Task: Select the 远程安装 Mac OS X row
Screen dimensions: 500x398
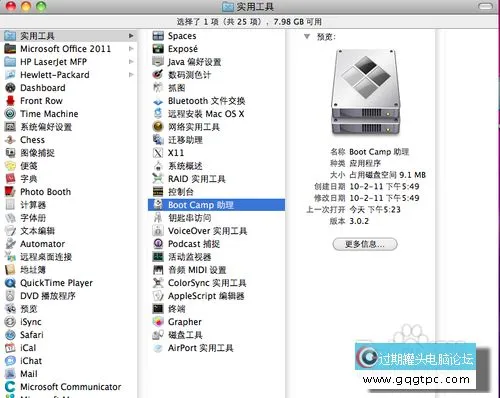Action: (216, 114)
